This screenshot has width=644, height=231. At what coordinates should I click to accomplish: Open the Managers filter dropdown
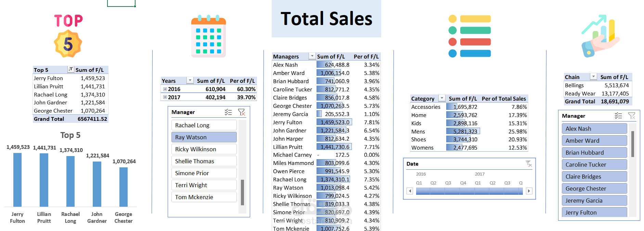click(x=312, y=56)
